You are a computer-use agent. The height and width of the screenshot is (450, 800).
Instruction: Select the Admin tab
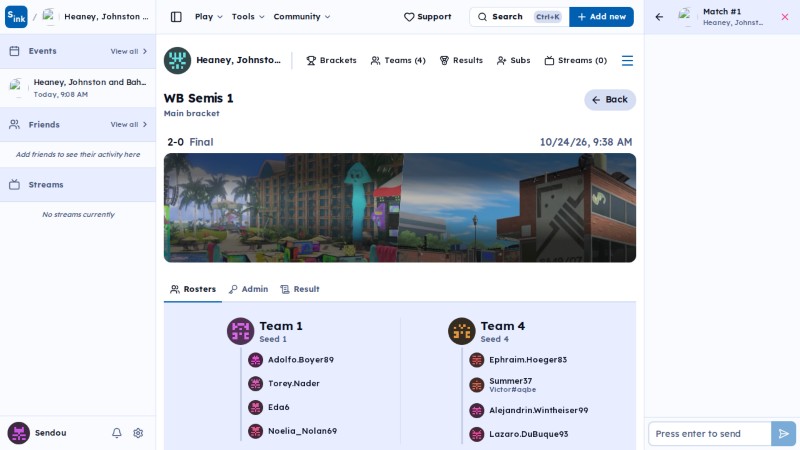(248, 289)
